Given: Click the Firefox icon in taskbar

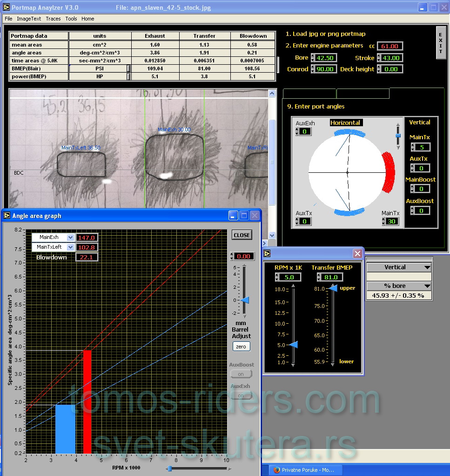Looking at the screenshot, I should (x=276, y=470).
